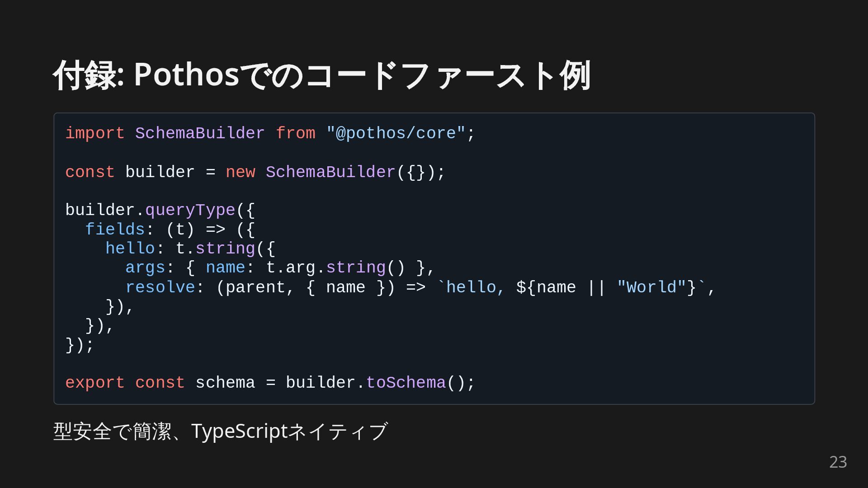Click the page number 23
Viewport: 868px width, 488px height.
pos(838,462)
